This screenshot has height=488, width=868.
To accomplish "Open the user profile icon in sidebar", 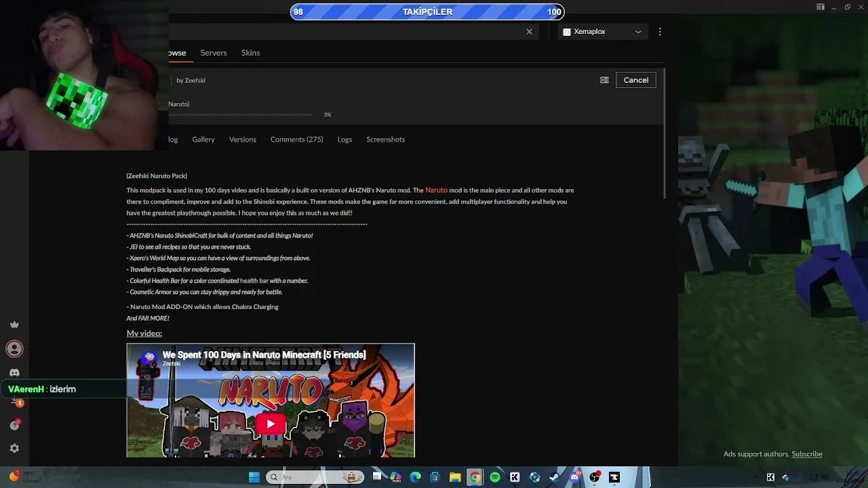I will (14, 348).
